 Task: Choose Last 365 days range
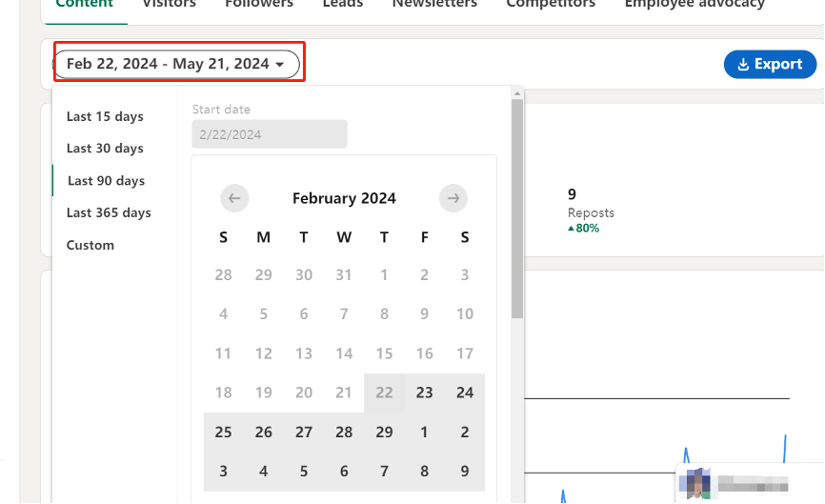[x=109, y=212]
